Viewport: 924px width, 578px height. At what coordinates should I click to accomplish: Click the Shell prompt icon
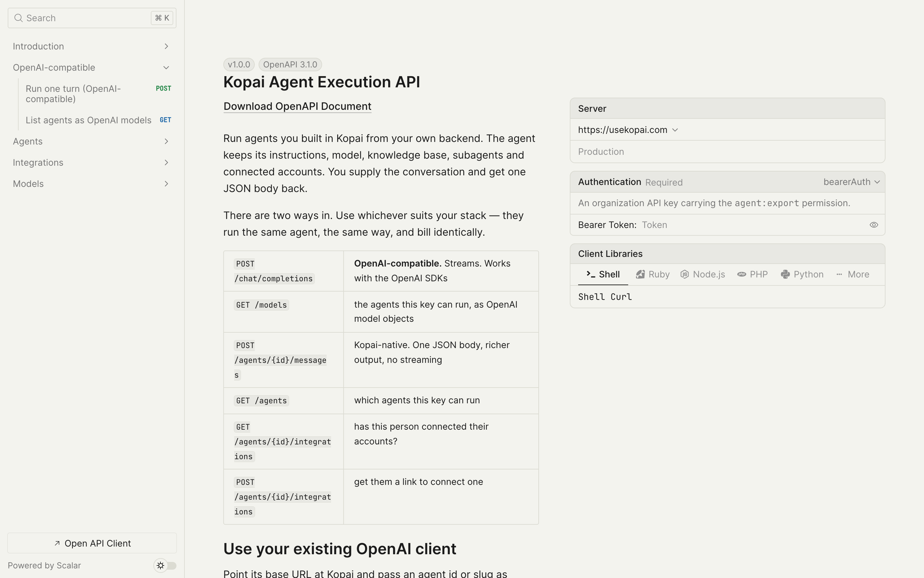click(591, 274)
